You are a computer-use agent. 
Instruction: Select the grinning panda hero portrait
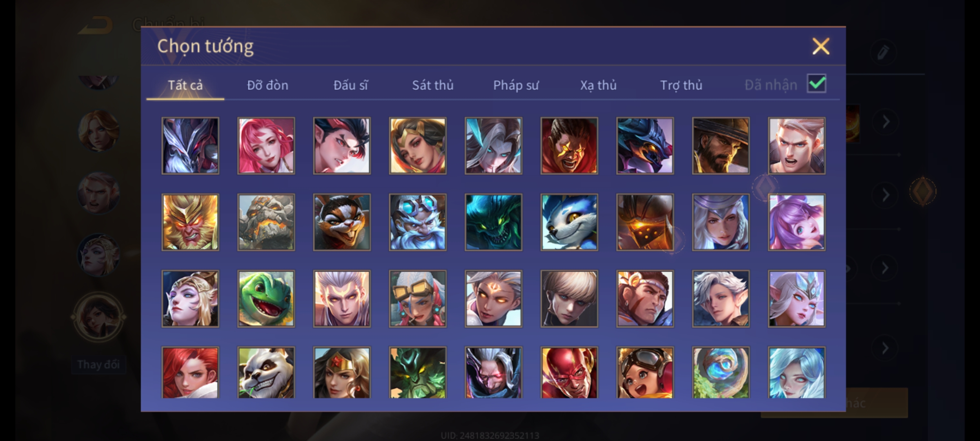tap(266, 372)
